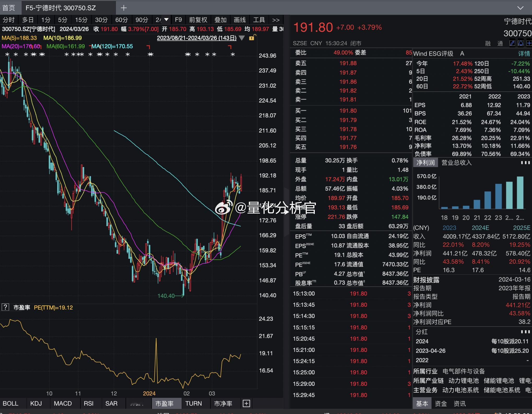
Task: Click the MA(10)=186.99 legend label
Action: pyautogui.click(x=62, y=38)
